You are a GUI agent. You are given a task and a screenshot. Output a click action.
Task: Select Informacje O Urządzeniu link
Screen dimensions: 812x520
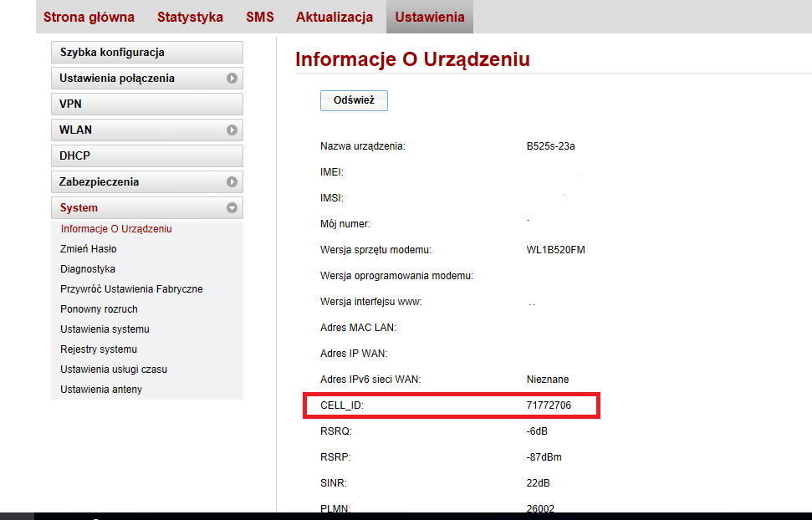[116, 229]
